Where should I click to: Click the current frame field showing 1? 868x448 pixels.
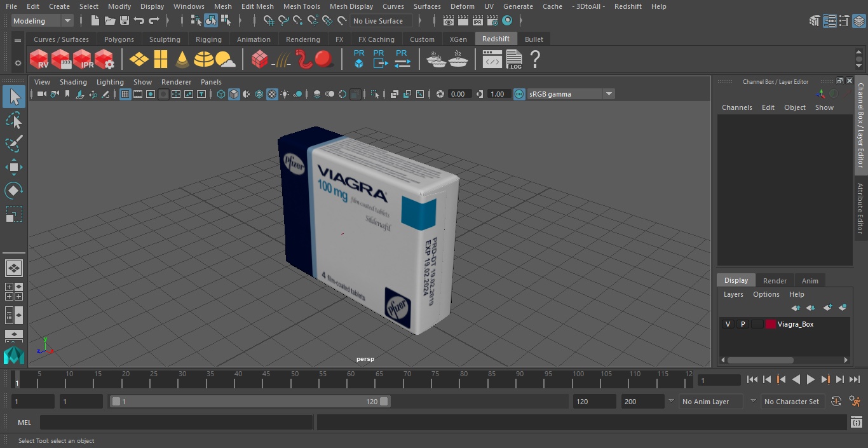click(x=719, y=380)
